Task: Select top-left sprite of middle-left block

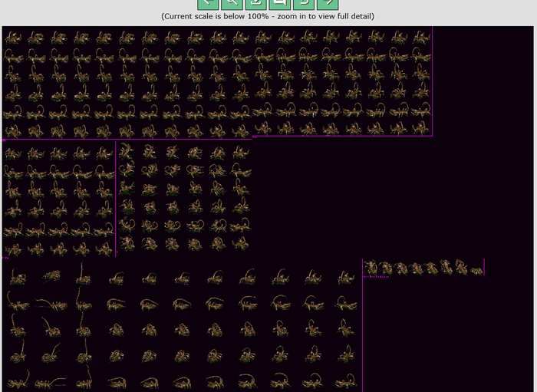Action: click(x=13, y=153)
